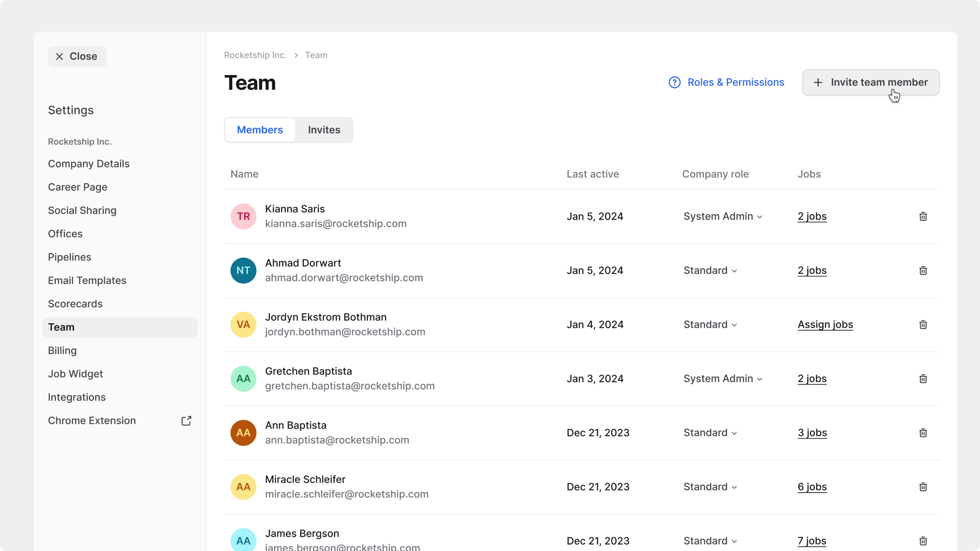Open Gretchen Baptista's System Admin role dropdown
Screen dimensions: 980x551
point(723,378)
